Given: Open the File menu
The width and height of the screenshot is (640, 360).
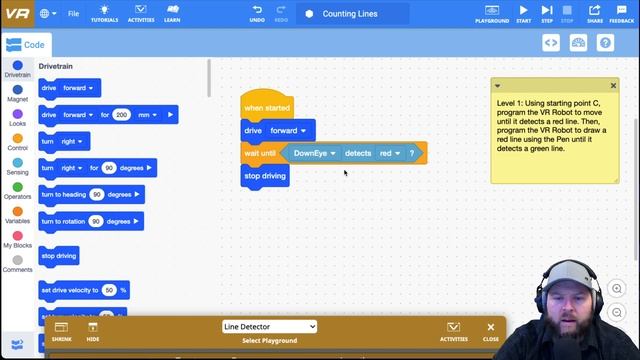Looking at the screenshot, I should tap(73, 13).
